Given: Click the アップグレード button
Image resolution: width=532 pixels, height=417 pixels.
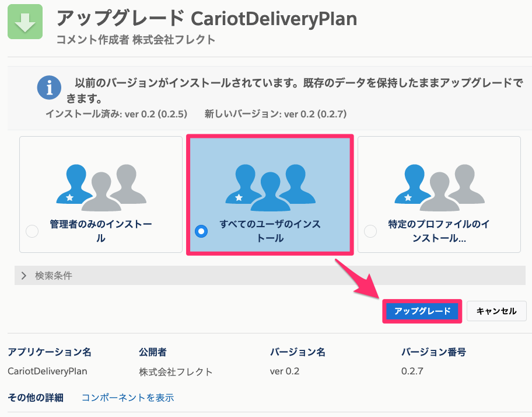Looking at the screenshot, I should (422, 311).
